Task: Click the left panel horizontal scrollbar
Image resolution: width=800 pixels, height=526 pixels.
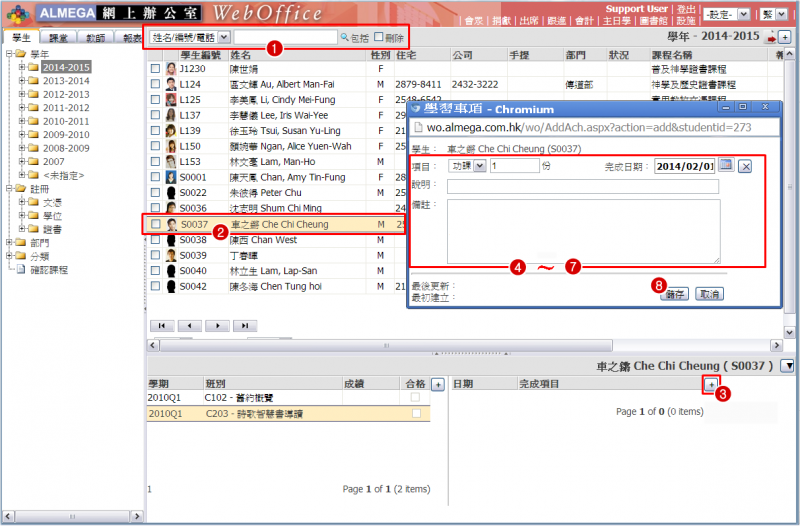Action: tap(72, 516)
